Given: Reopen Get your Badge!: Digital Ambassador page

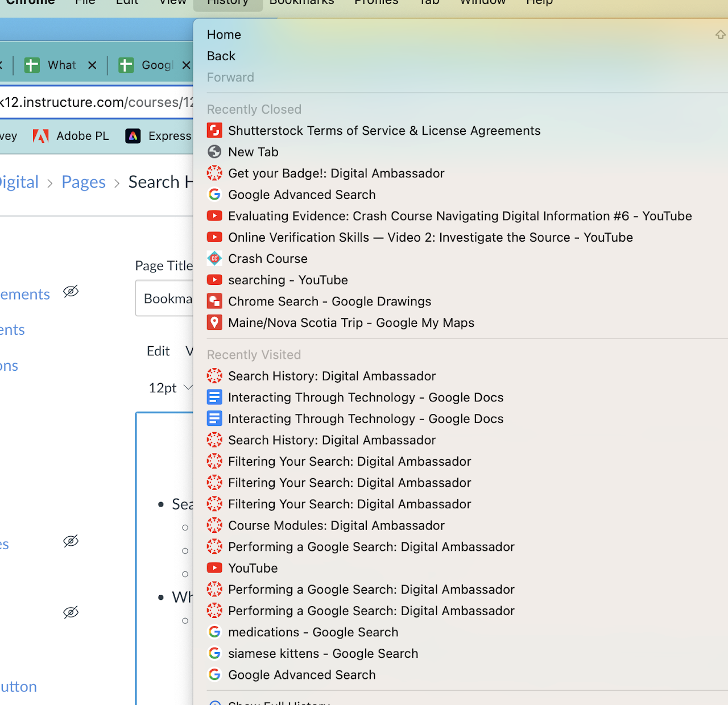Looking at the screenshot, I should 336,173.
